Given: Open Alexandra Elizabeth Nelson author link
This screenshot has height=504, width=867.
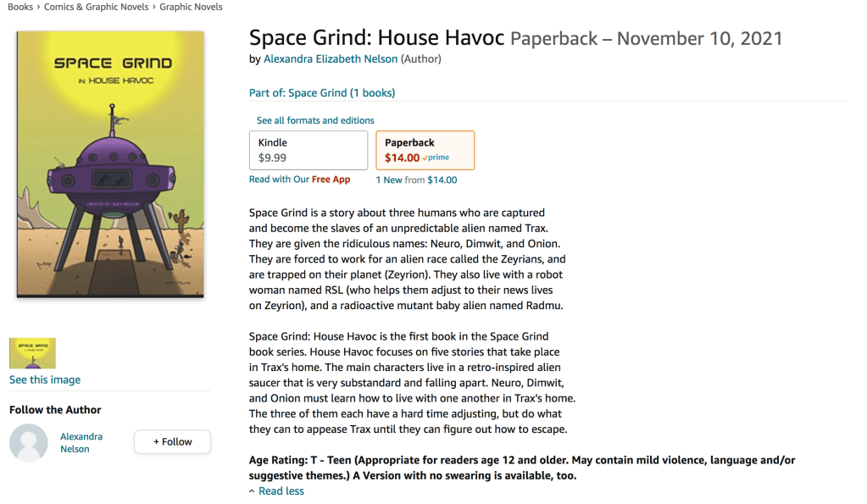Looking at the screenshot, I should [331, 59].
